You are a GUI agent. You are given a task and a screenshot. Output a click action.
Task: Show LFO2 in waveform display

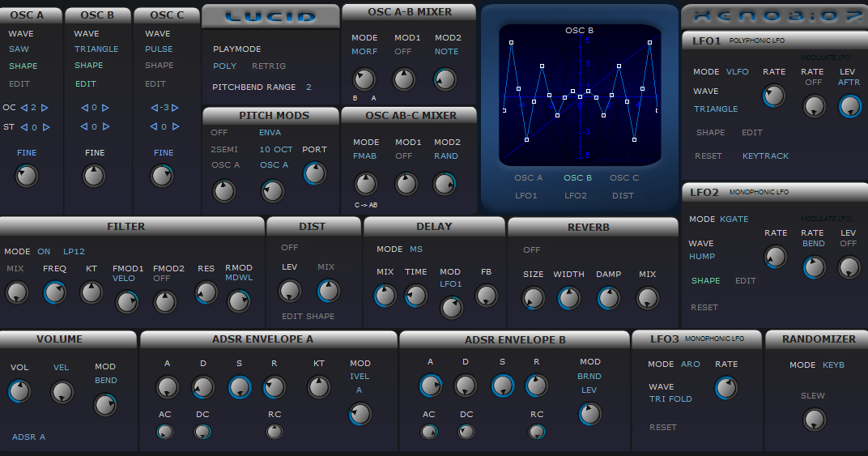[x=576, y=195]
